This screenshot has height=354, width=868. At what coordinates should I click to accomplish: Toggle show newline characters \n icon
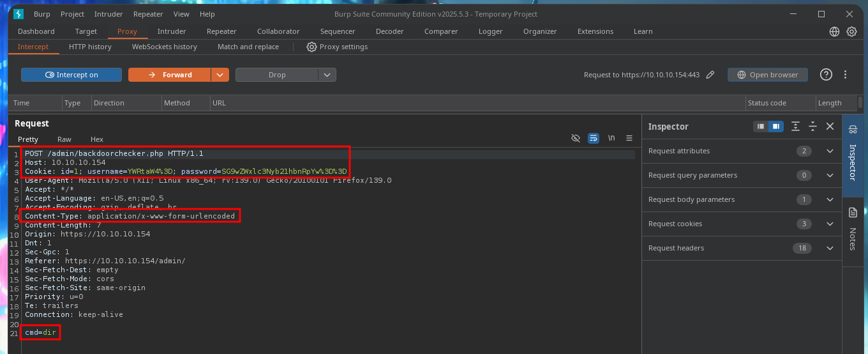pos(611,138)
